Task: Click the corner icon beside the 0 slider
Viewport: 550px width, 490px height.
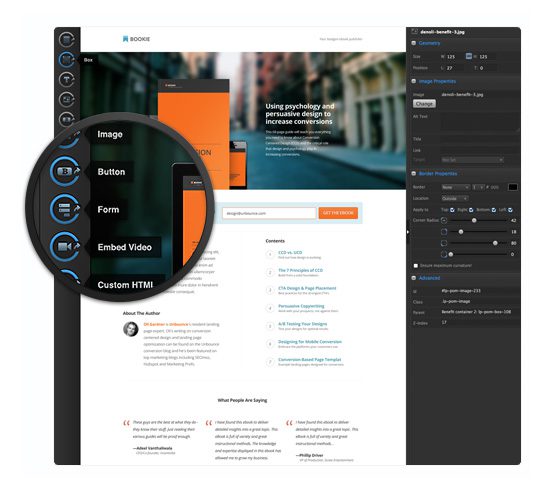Action: pyautogui.click(x=444, y=254)
